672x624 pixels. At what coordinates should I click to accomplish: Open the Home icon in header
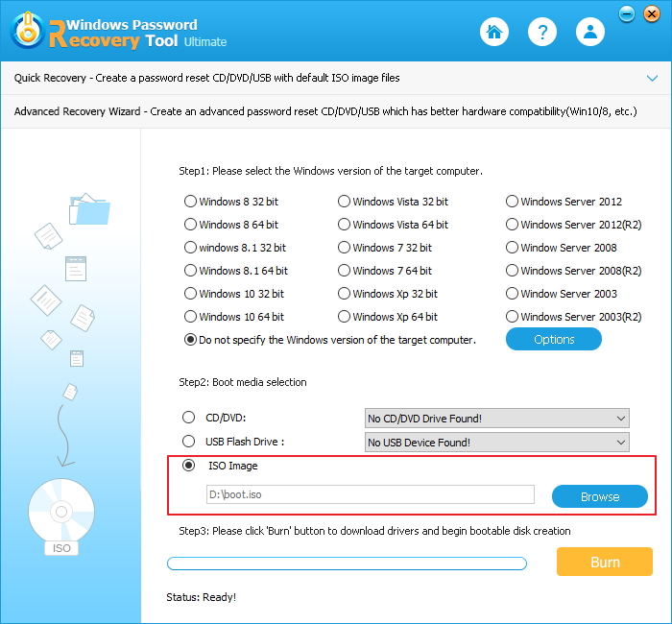point(494,32)
